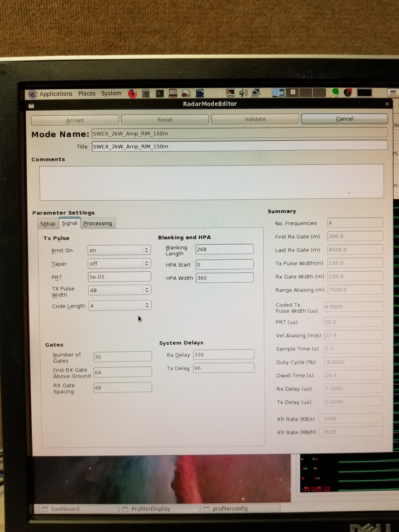Switch to ProfilerDisplay in taskbar
This screenshot has width=399, height=532.
[x=150, y=509]
